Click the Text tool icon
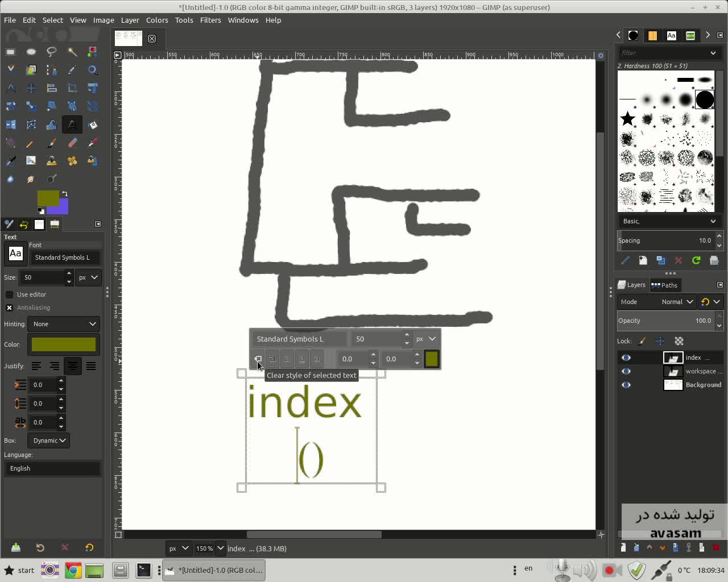Viewport: 728px width, 582px height. point(72,124)
